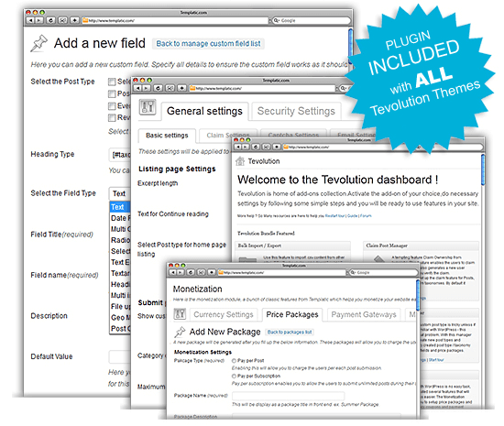Click reload icon in General settings window toolbar
Viewport: 504px width, 426px height.
click(159, 88)
